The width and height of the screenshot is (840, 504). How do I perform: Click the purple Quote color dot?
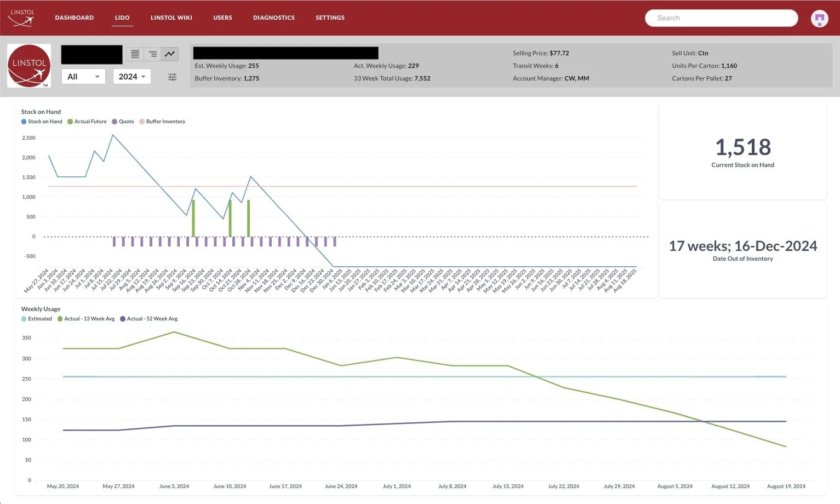[115, 122]
